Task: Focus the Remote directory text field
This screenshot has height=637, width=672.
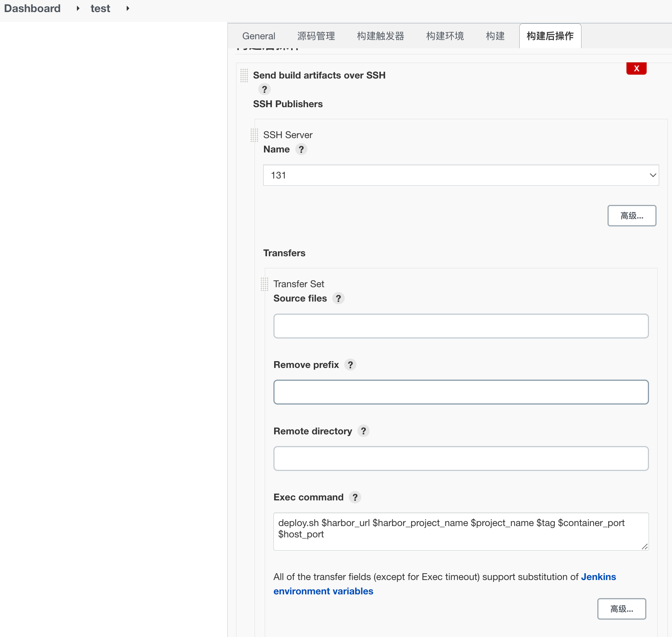Action: pyautogui.click(x=461, y=459)
